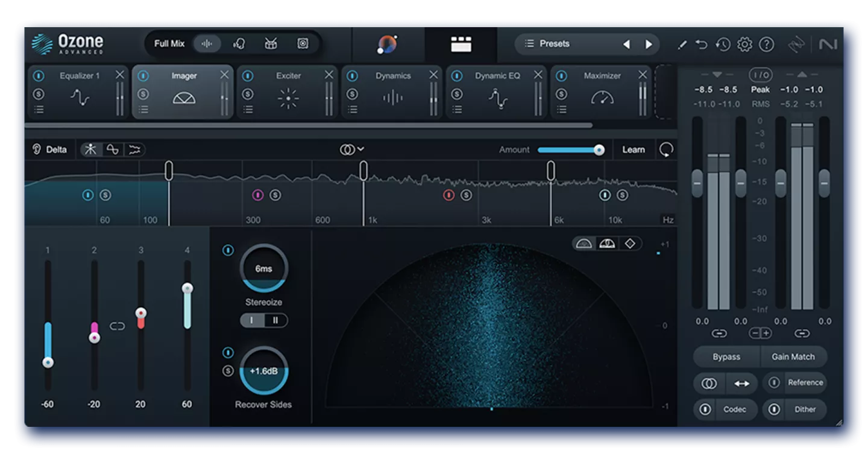Remove the Maximizer module
This screenshot has width=868, height=454.
[643, 75]
